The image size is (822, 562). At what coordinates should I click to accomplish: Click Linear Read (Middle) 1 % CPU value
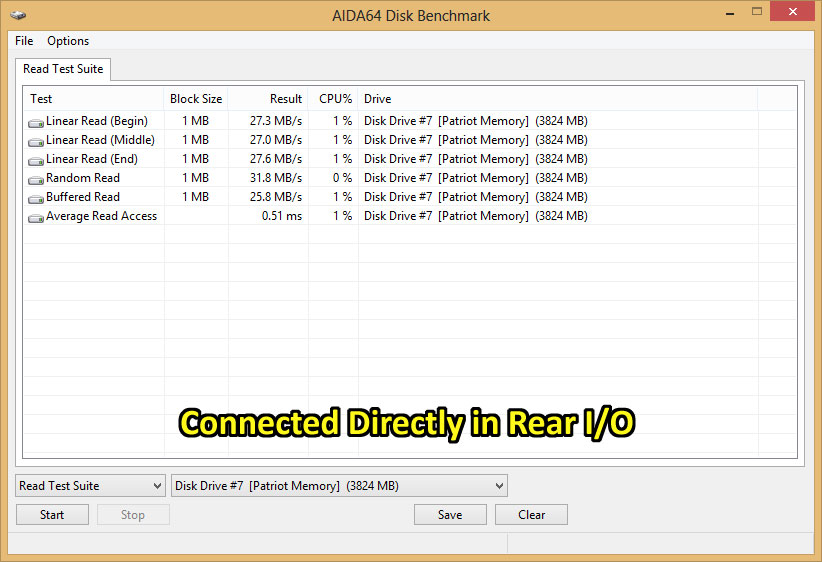(x=342, y=140)
